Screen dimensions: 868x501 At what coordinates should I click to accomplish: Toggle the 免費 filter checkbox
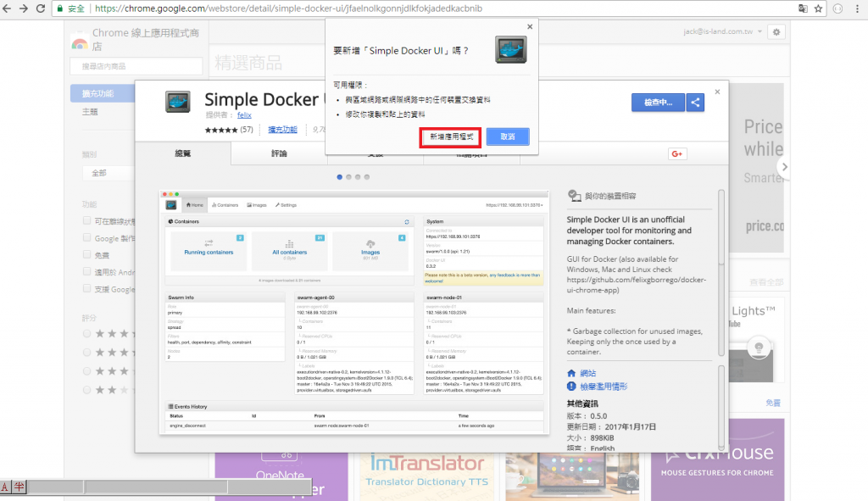point(87,254)
